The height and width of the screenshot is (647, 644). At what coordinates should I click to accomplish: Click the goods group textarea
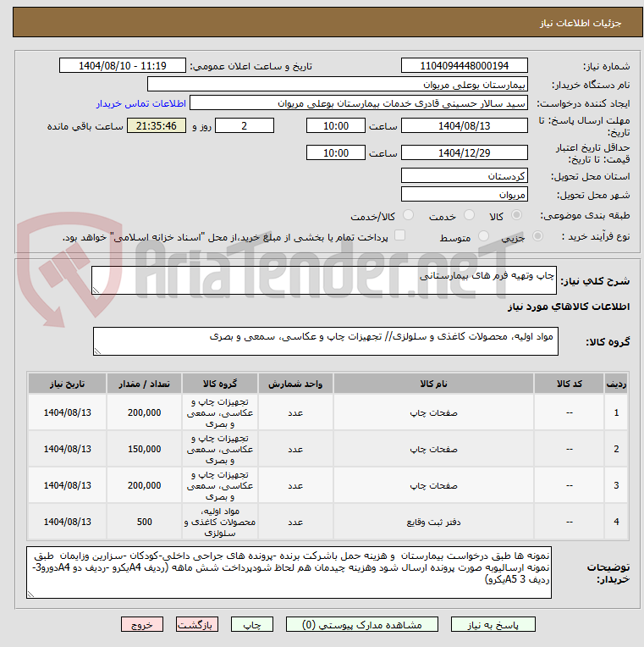coord(326,341)
